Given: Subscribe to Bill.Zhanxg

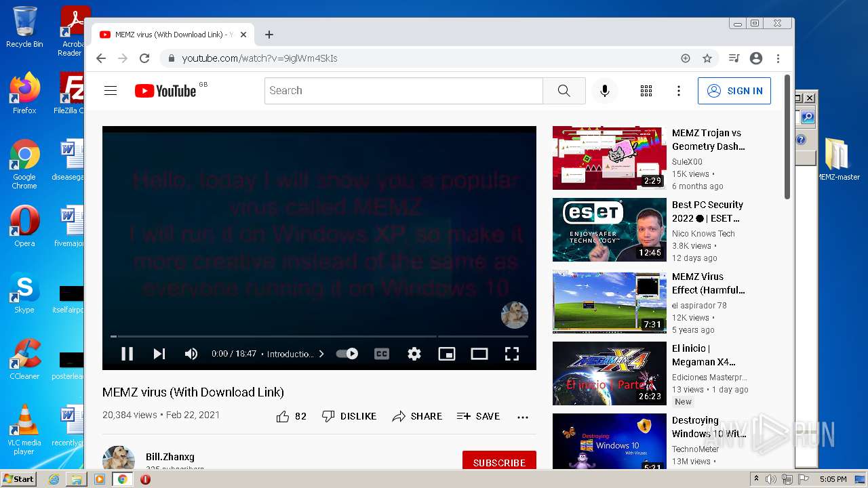Looking at the screenshot, I should coord(499,461).
